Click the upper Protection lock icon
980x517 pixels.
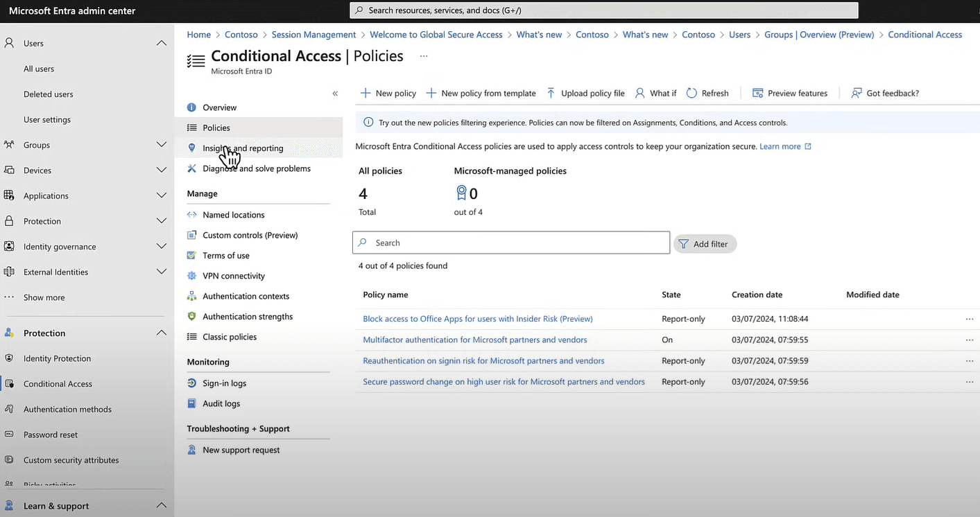click(x=9, y=221)
